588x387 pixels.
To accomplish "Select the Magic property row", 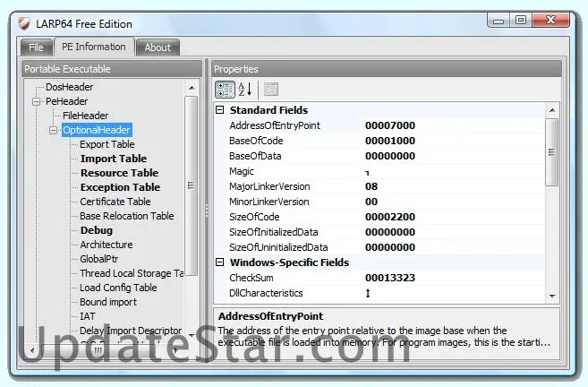I will pyautogui.click(x=379, y=171).
